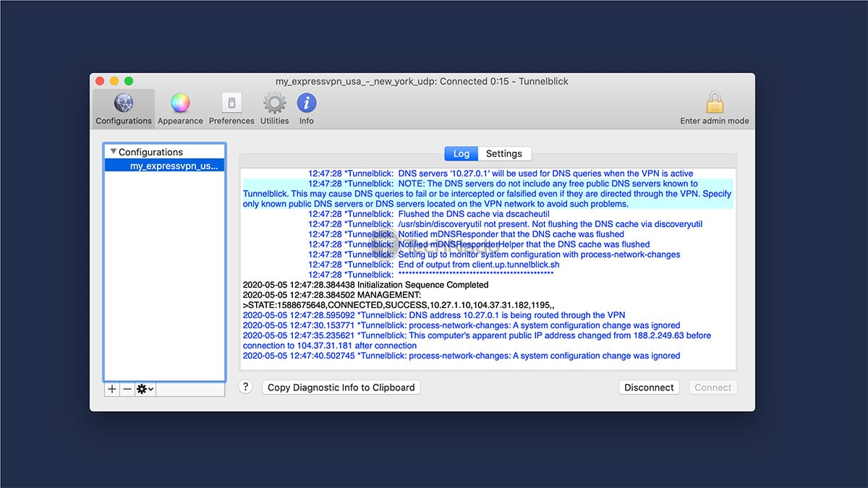
Task: Click the discoveryutil not present log line
Action: [505, 224]
